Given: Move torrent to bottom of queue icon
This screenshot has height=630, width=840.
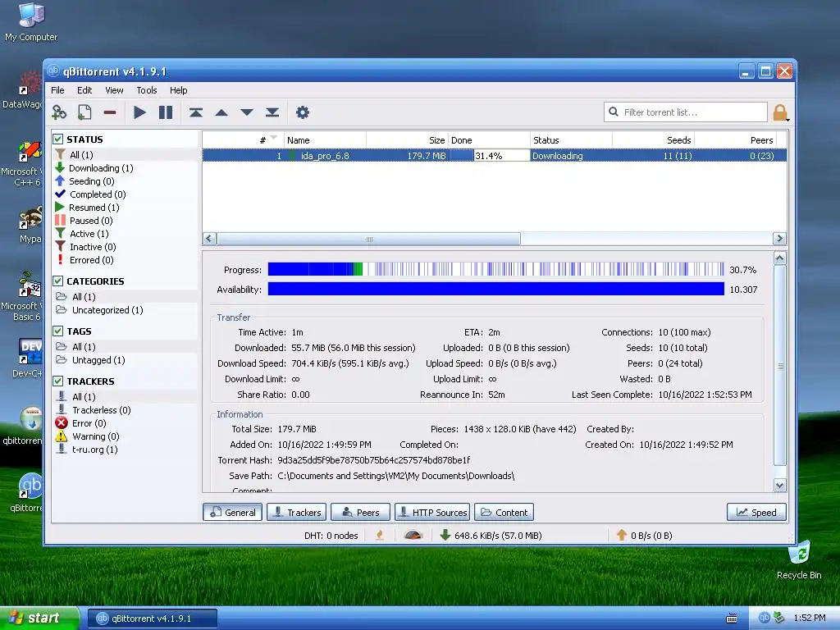Looking at the screenshot, I should (x=272, y=112).
